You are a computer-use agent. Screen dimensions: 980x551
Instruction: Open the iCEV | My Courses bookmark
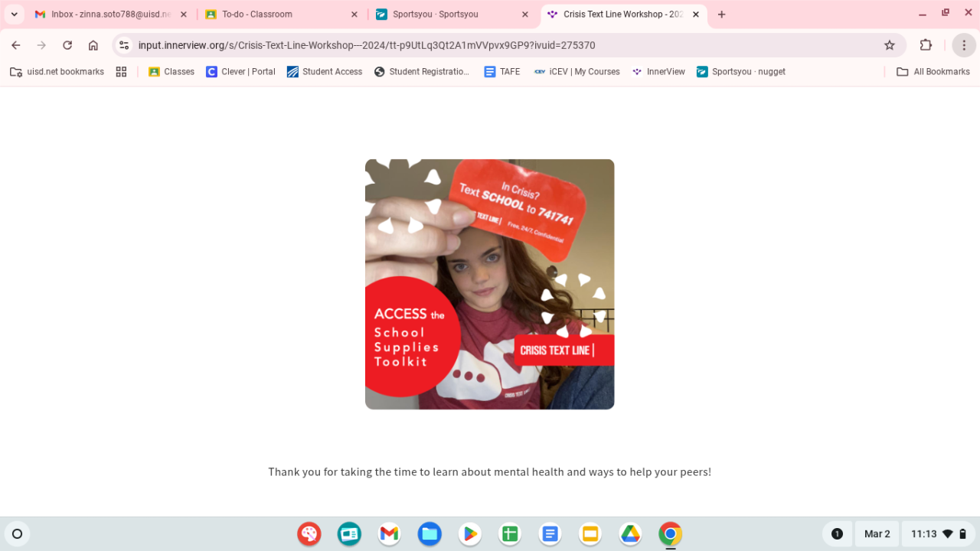[577, 72]
